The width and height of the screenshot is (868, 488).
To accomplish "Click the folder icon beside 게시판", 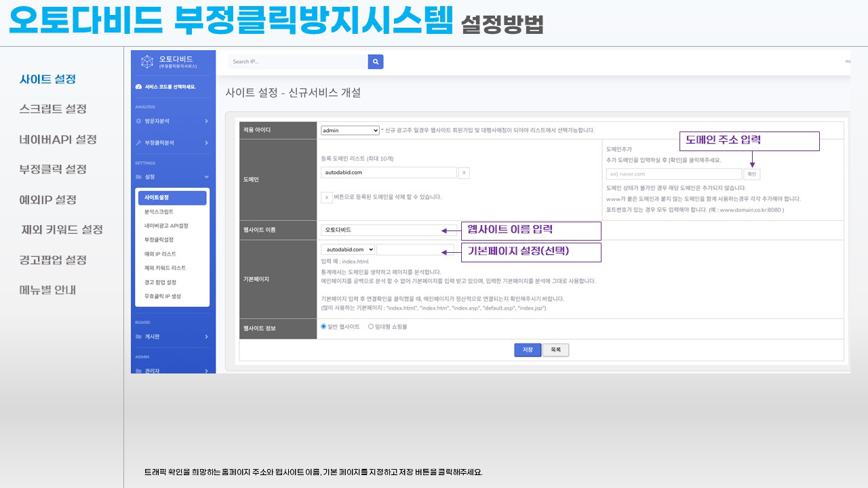I will (139, 336).
